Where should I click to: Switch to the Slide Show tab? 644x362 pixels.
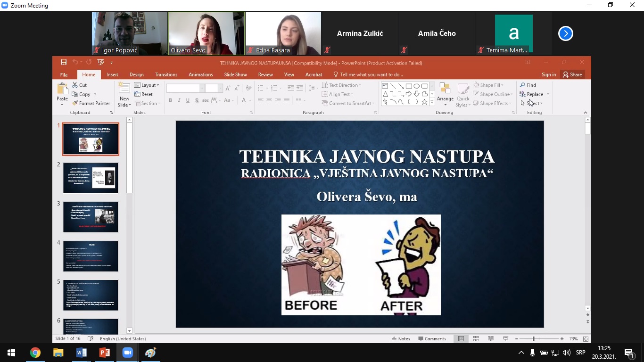(x=235, y=74)
